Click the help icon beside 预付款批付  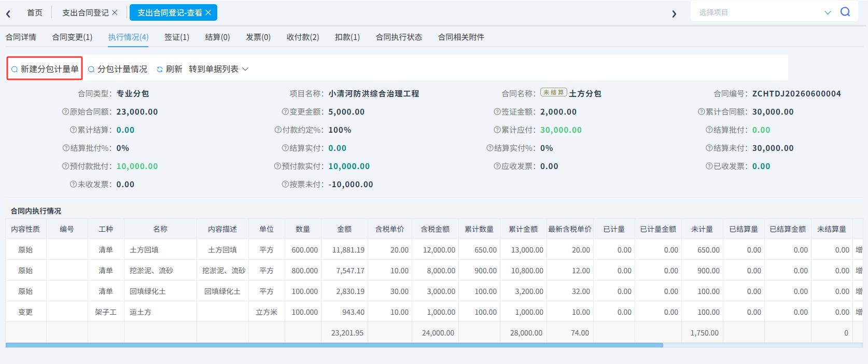pos(65,166)
